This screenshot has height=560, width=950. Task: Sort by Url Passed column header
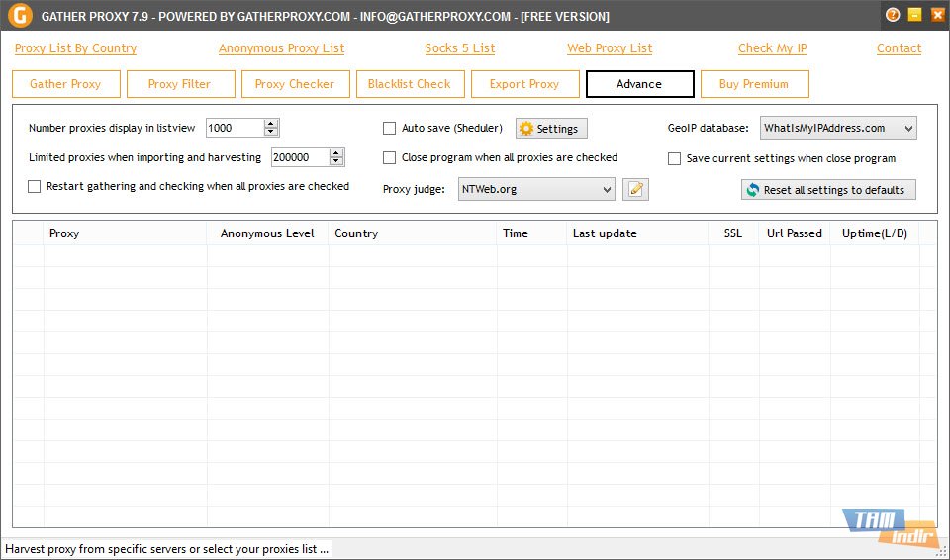pyautogui.click(x=795, y=233)
